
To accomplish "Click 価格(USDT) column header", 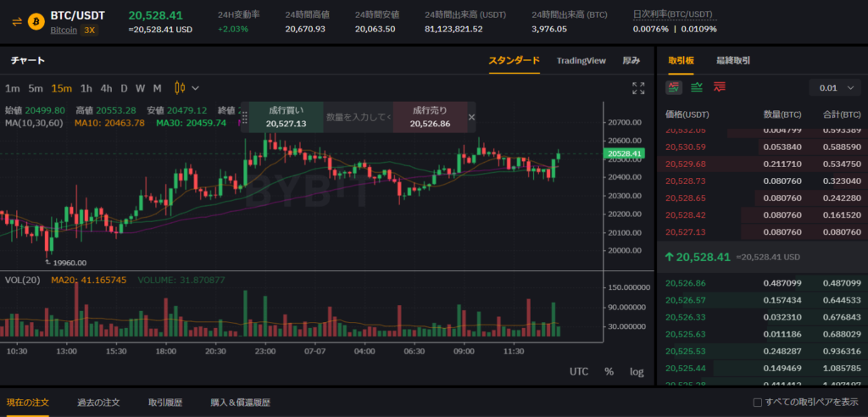I will click(x=687, y=114).
